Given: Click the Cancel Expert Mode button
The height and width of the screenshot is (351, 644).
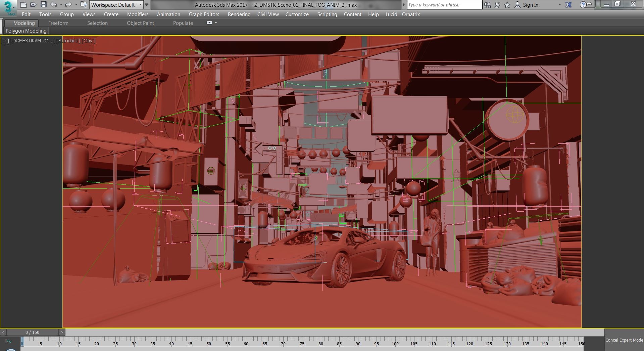Looking at the screenshot, I should click(624, 340).
